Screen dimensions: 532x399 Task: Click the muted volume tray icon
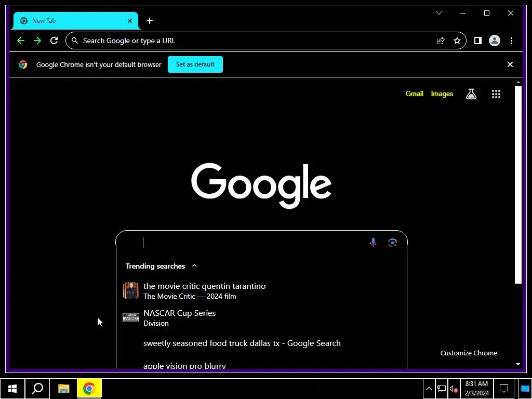pyautogui.click(x=454, y=389)
